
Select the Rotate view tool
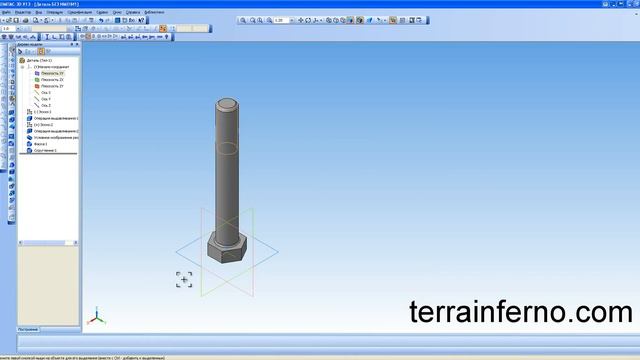point(308,20)
